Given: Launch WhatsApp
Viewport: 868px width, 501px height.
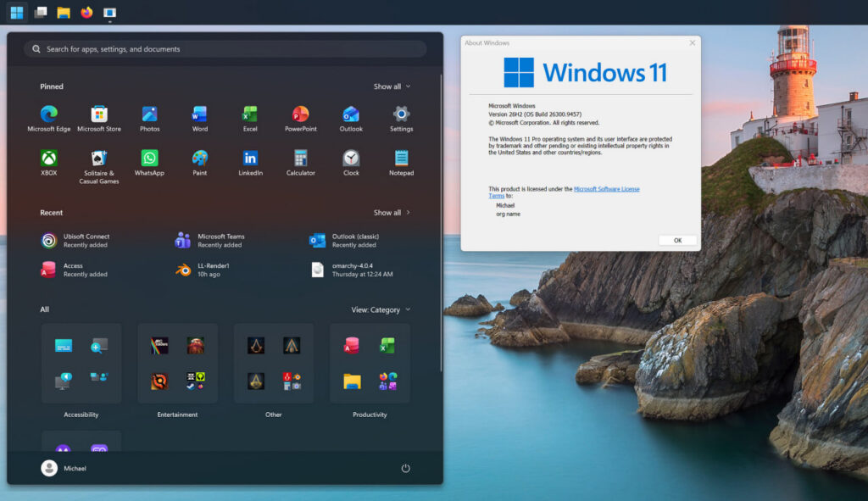Looking at the screenshot, I should tap(149, 163).
